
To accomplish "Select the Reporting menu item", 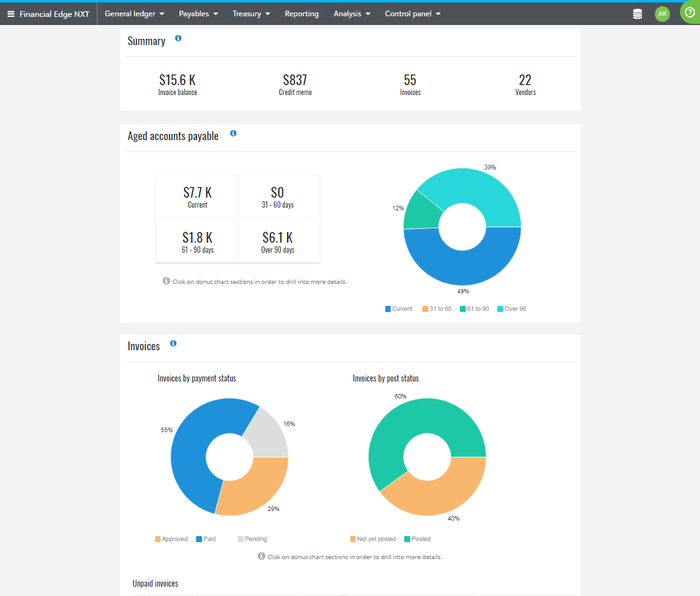I will tap(302, 13).
